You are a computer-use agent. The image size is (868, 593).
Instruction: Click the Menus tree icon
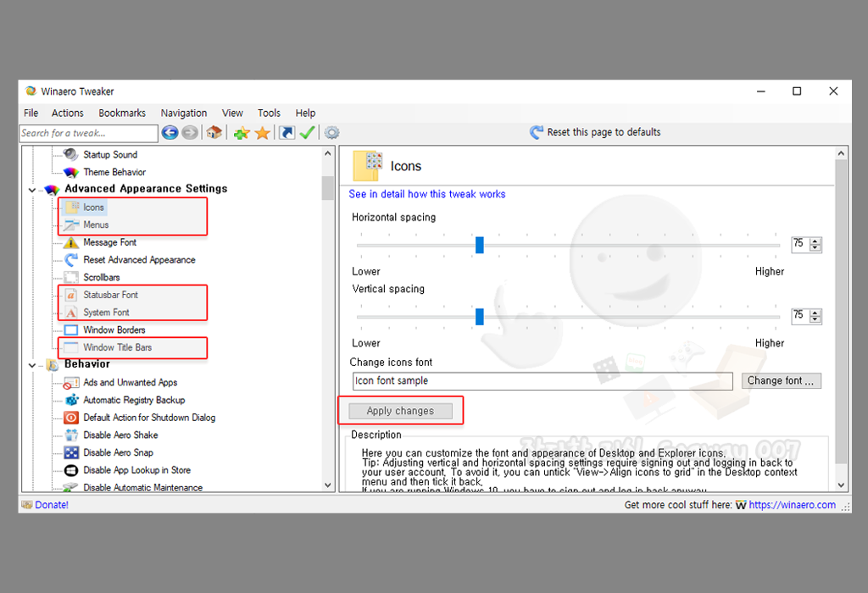[x=71, y=224]
